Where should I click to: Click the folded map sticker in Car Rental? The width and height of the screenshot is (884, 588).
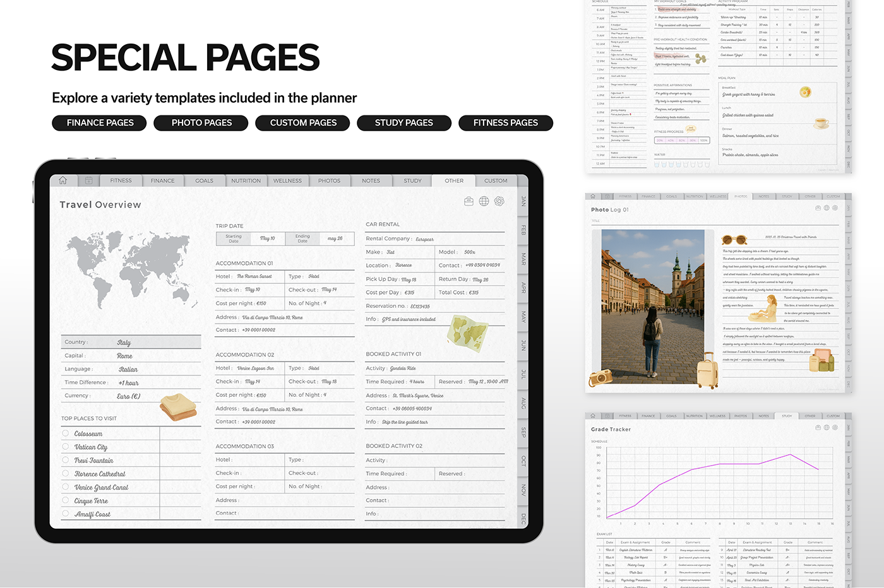coord(467,332)
